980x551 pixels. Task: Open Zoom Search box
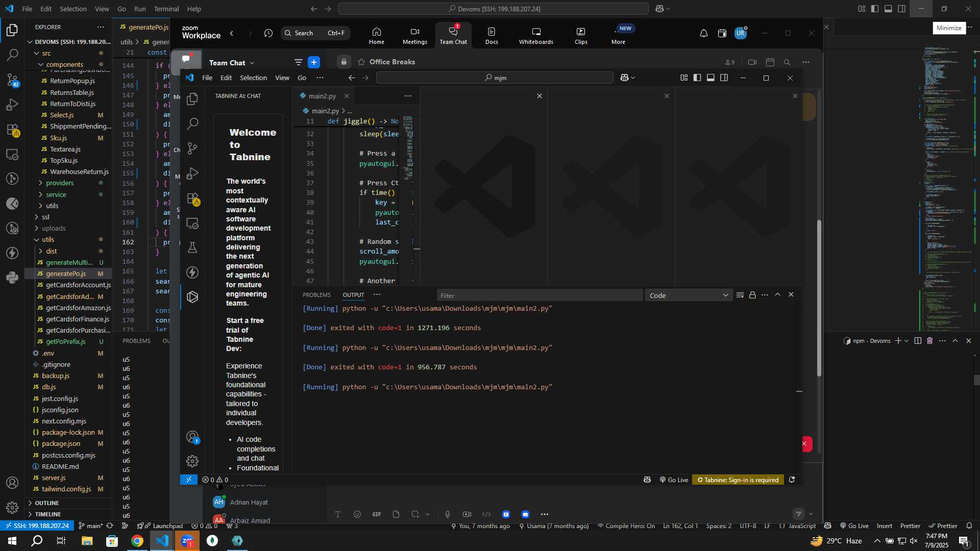coord(316,33)
